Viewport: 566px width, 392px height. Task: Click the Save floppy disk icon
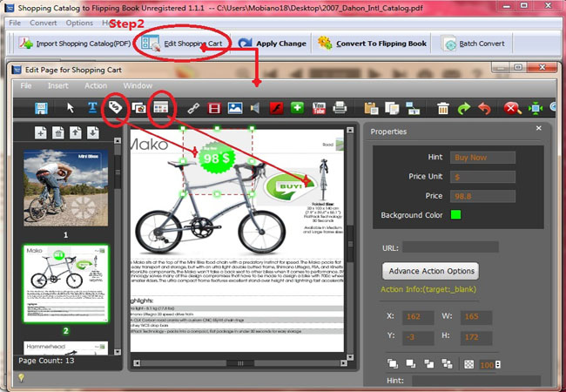coord(41,108)
